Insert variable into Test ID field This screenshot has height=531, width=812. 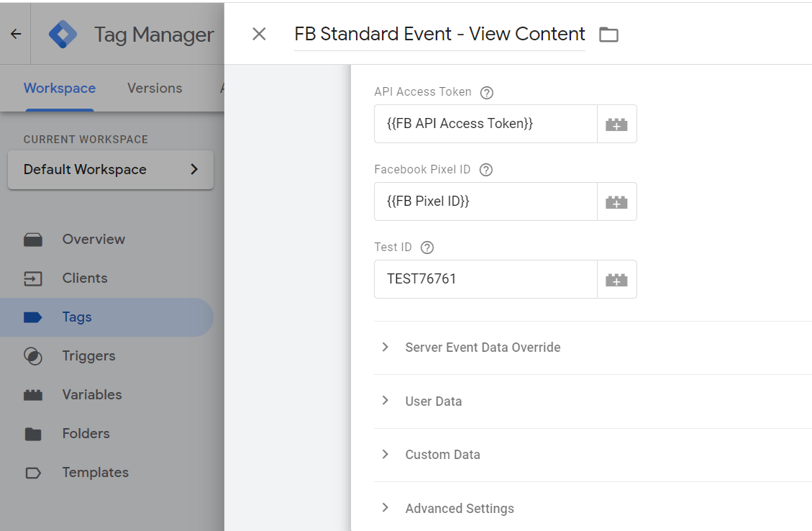point(616,280)
